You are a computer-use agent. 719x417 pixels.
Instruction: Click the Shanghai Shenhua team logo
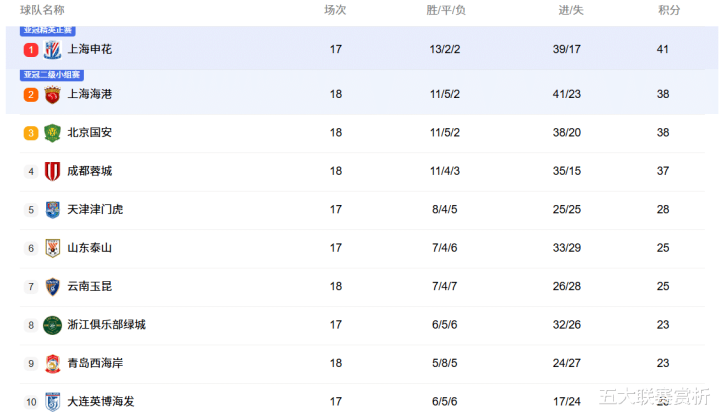coord(53,49)
